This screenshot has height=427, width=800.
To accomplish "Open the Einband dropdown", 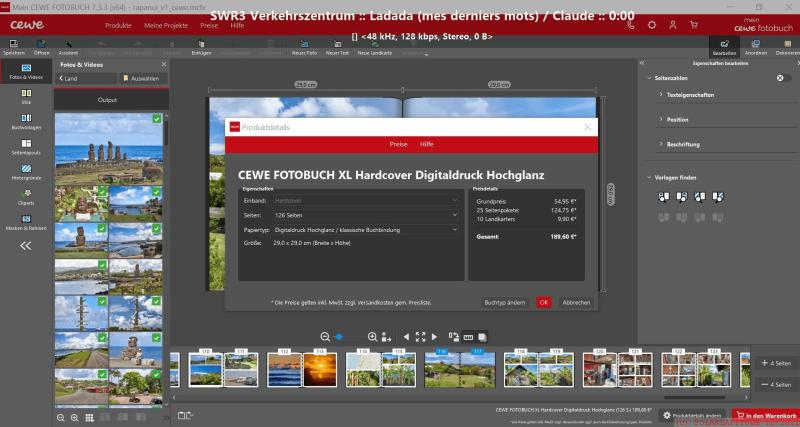I will (365, 201).
